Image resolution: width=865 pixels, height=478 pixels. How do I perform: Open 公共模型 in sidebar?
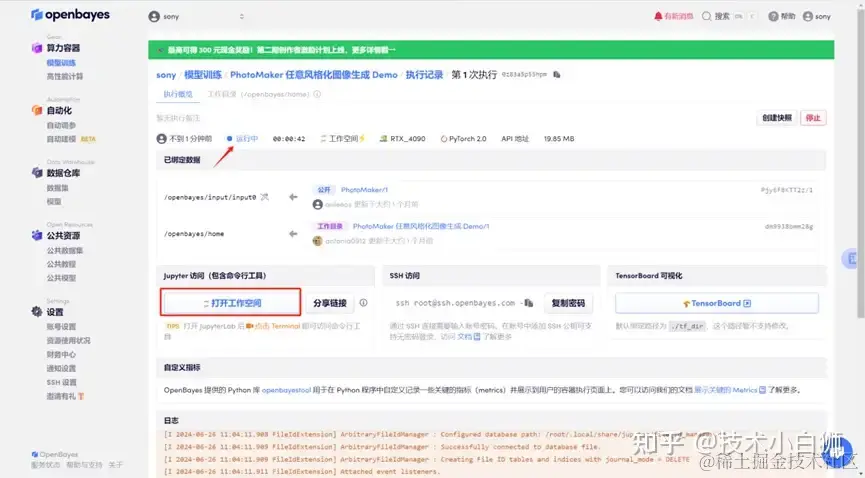coord(61,278)
